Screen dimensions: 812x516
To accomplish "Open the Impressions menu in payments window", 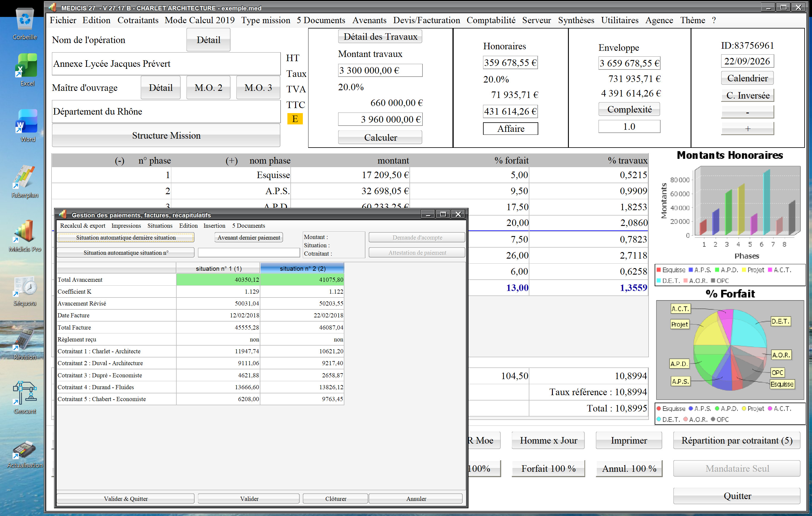I will pos(126,226).
